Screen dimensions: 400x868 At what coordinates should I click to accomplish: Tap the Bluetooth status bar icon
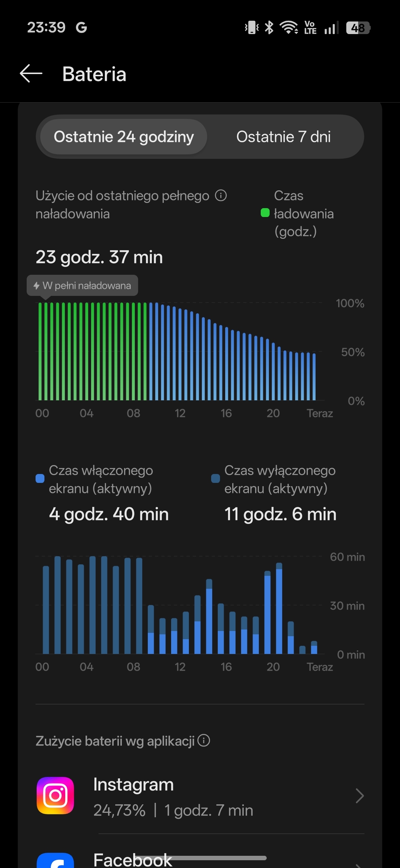click(269, 27)
